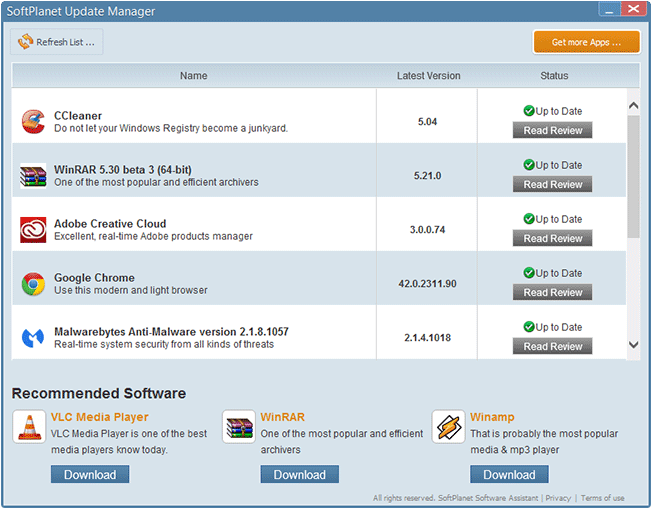
Task: Read Review for Adobe Creative Cloud
Action: 552,238
